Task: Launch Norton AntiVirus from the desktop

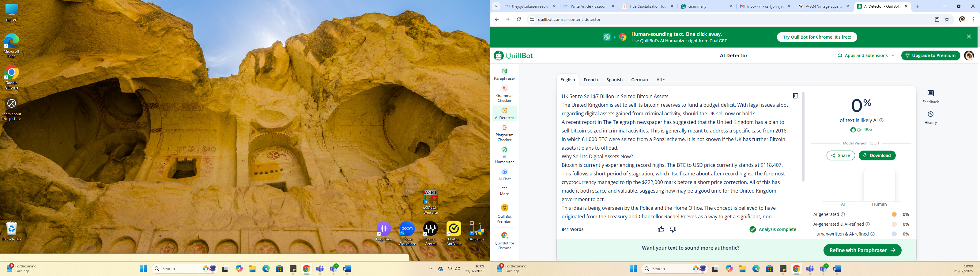Action: point(454,234)
